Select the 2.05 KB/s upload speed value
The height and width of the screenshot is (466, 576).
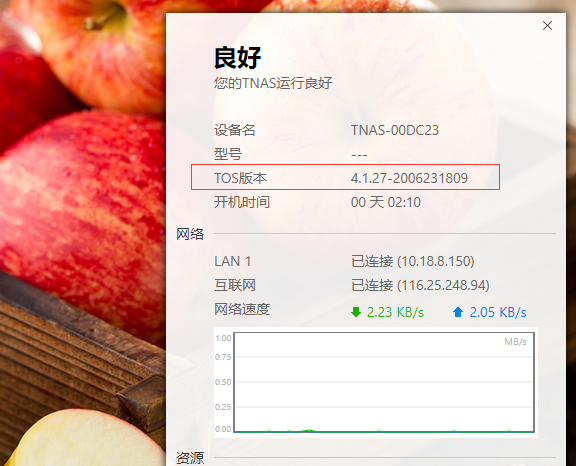point(498,313)
